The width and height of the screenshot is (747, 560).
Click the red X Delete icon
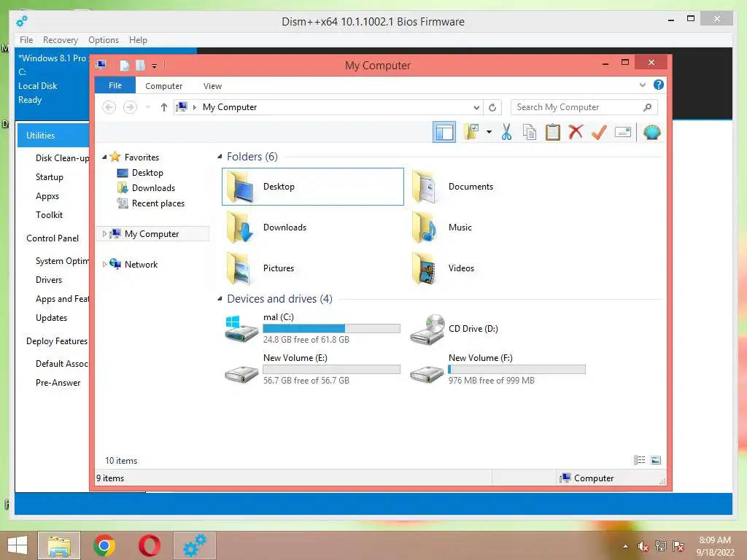pos(576,132)
